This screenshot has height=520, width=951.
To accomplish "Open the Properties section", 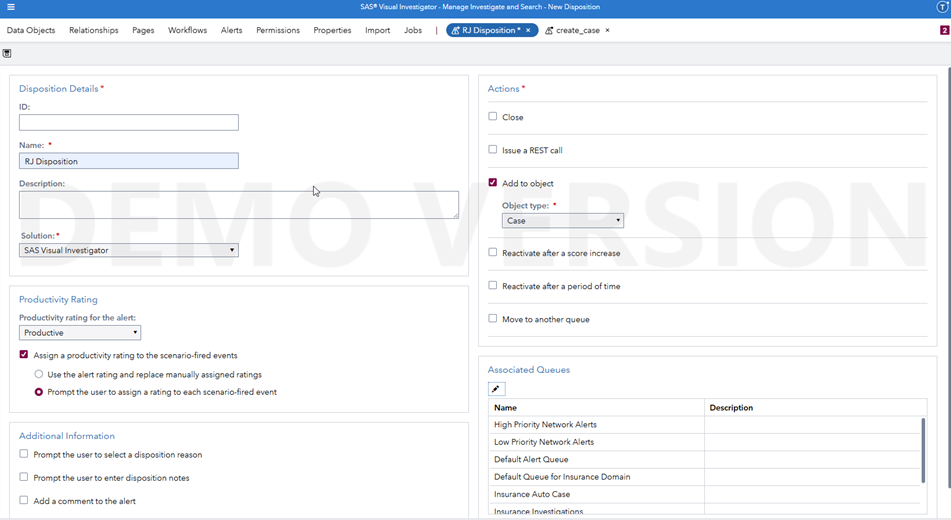I will click(x=332, y=30).
